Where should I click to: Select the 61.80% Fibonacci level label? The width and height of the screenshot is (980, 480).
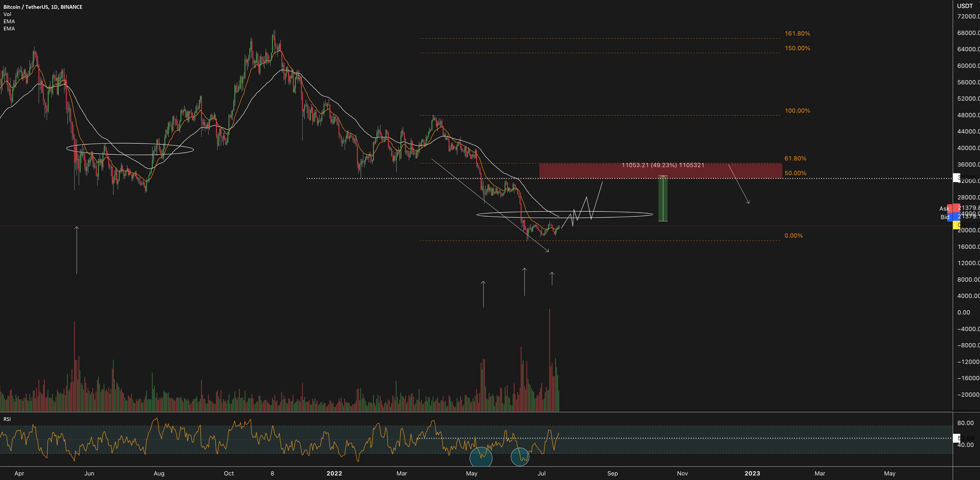[795, 159]
